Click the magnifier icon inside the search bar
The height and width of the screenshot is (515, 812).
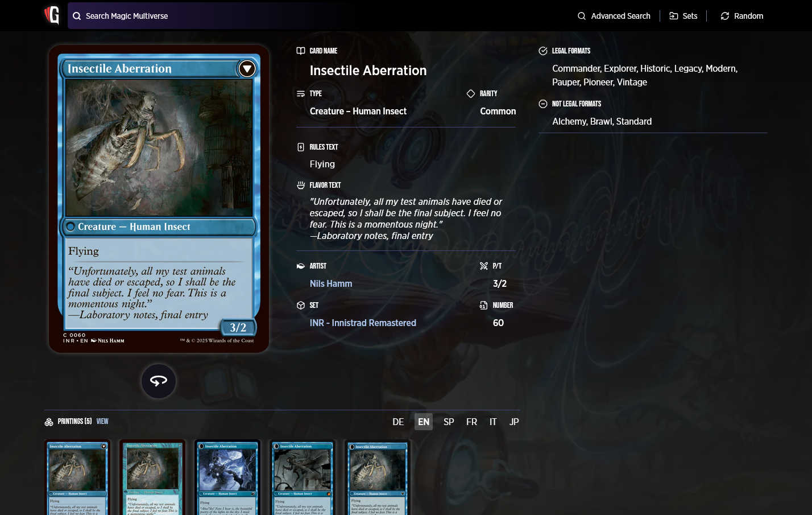click(x=77, y=16)
